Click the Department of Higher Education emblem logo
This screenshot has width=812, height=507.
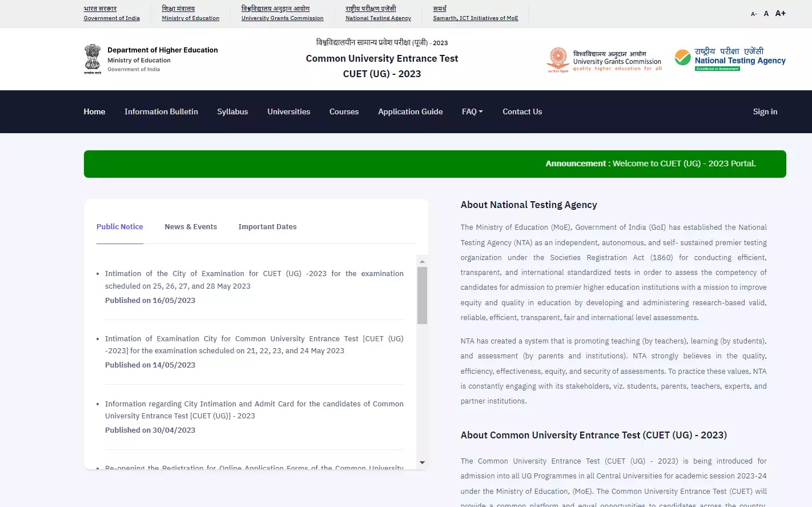(93, 59)
